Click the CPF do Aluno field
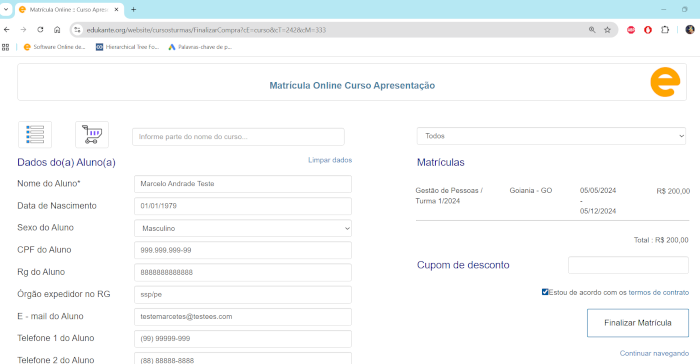The width and height of the screenshot is (700, 364). pos(243,250)
